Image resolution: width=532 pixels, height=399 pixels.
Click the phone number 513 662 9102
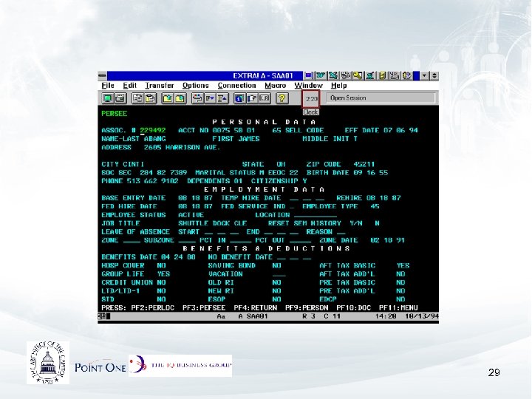click(x=153, y=181)
